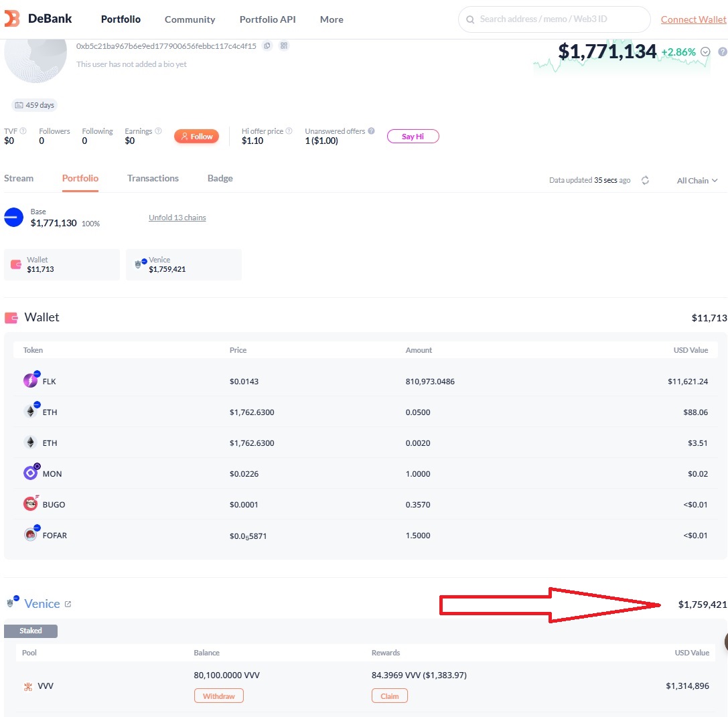The width and height of the screenshot is (728, 717).
Task: Switch to the Portfolio tab
Action: pos(80,178)
